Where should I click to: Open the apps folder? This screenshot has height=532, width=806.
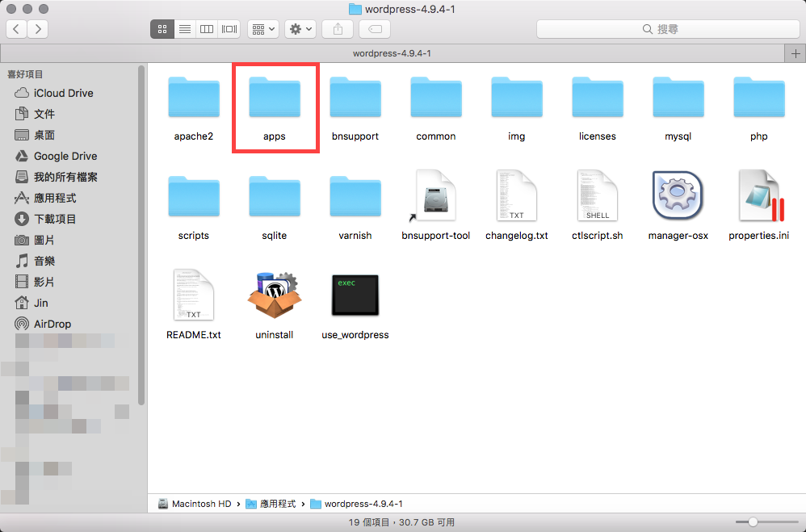pyautogui.click(x=275, y=98)
